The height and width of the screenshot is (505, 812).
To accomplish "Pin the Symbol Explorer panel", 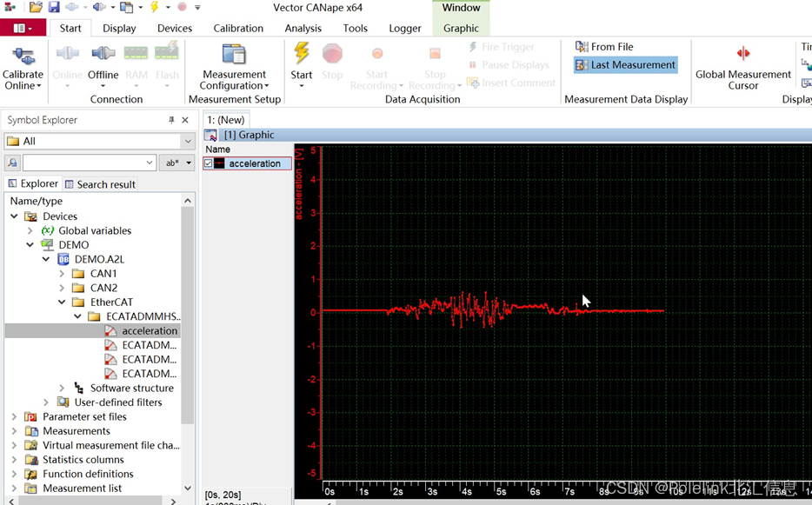I will (x=171, y=120).
